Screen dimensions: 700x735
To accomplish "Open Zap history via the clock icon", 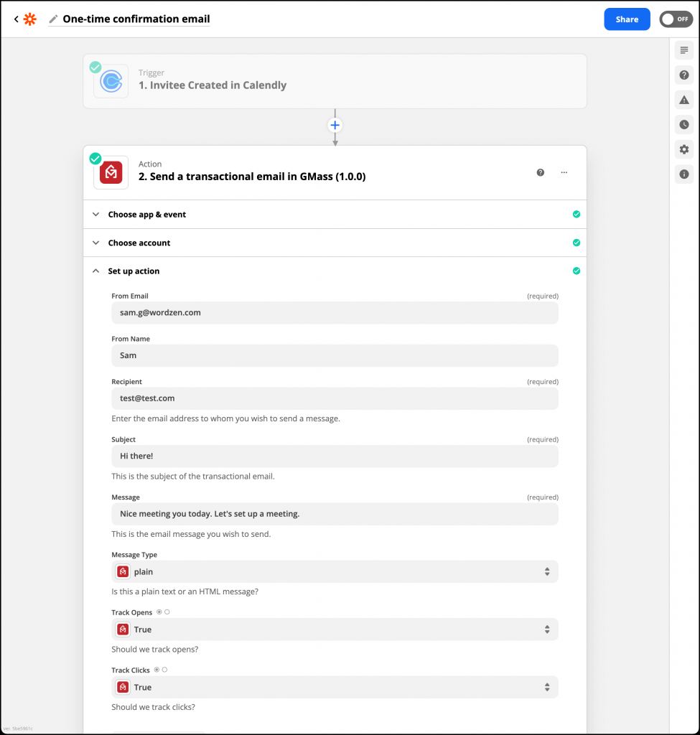I will pyautogui.click(x=683, y=124).
